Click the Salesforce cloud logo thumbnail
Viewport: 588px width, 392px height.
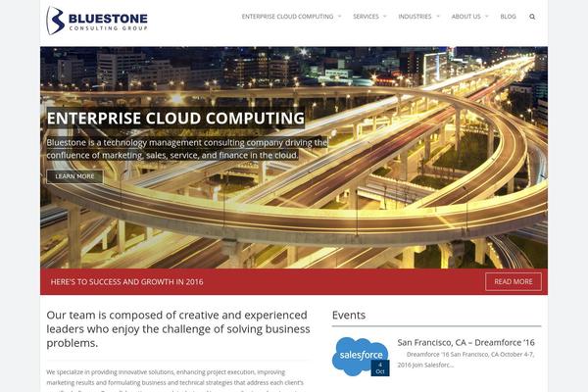361,357
